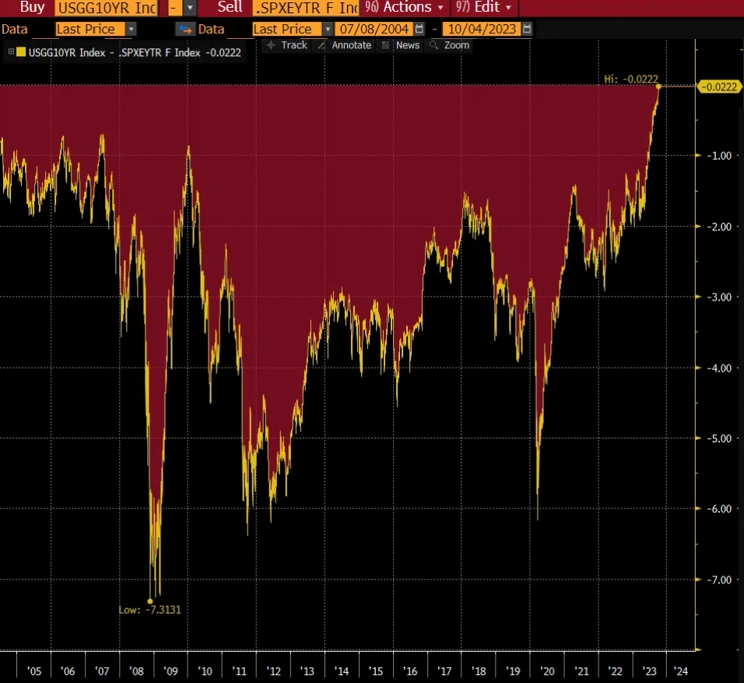Open the spread operator dropdown arrow
The width and height of the screenshot is (744, 683).
click(190, 8)
